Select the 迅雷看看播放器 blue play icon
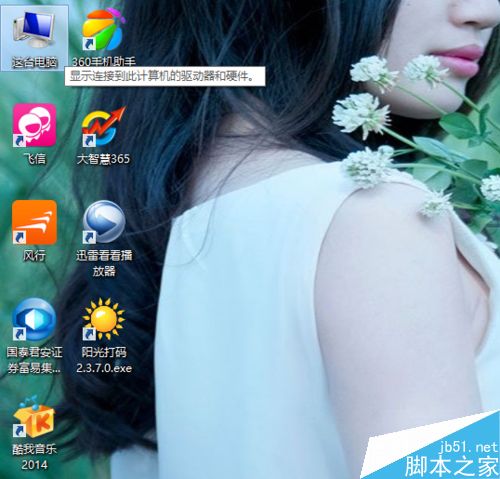 coord(104,222)
